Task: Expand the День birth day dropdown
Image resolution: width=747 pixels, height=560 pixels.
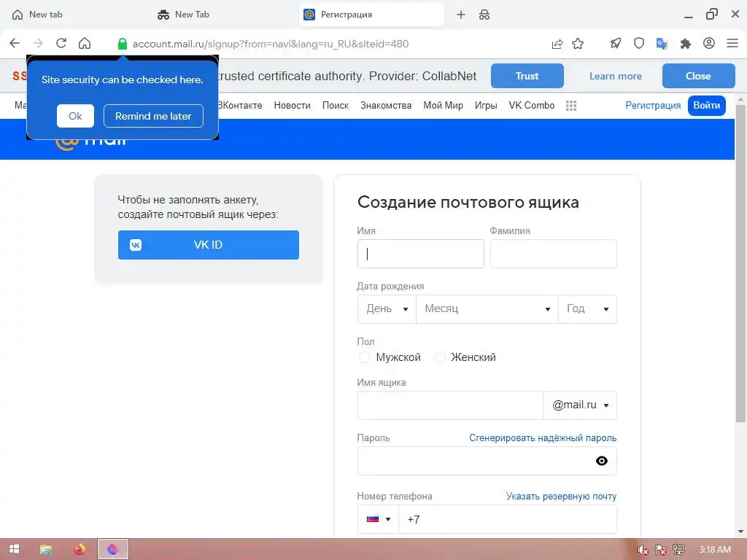Action: tap(387, 309)
